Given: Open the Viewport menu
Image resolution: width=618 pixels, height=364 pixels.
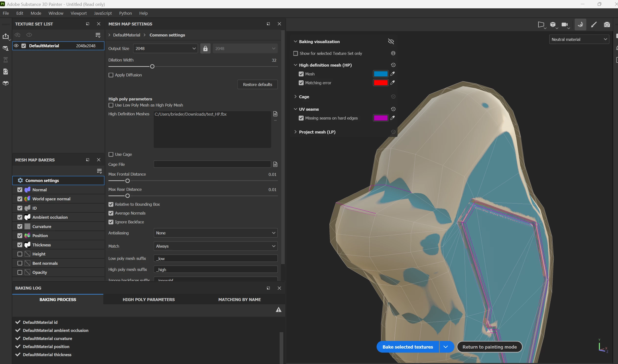Looking at the screenshot, I should click(79, 13).
